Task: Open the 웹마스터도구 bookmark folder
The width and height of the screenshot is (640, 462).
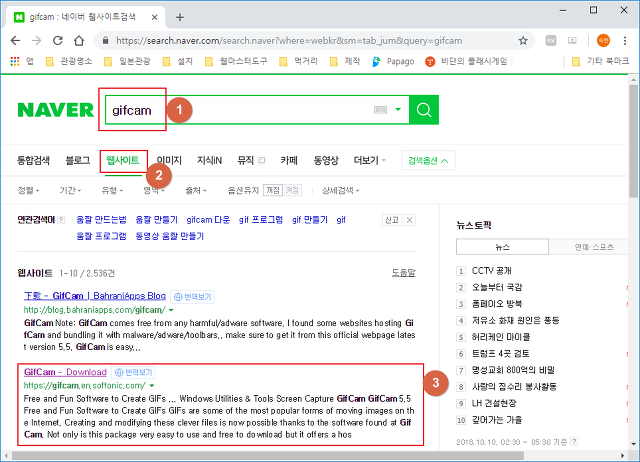Action: point(236,61)
